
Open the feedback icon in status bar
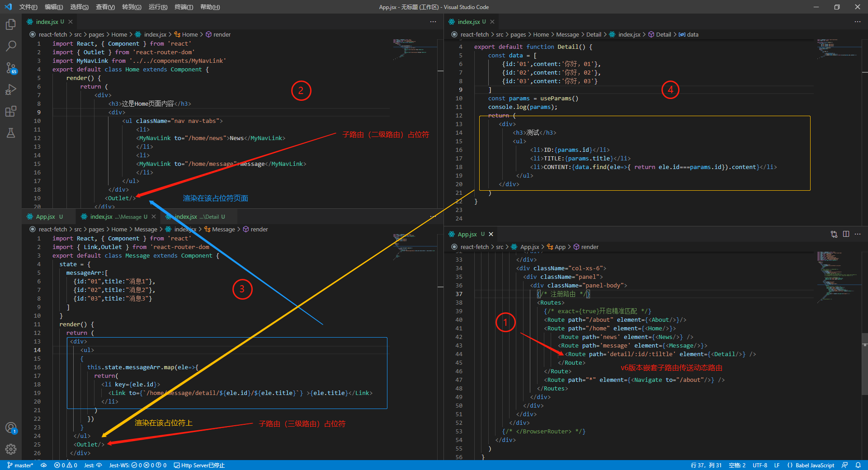[844, 465]
